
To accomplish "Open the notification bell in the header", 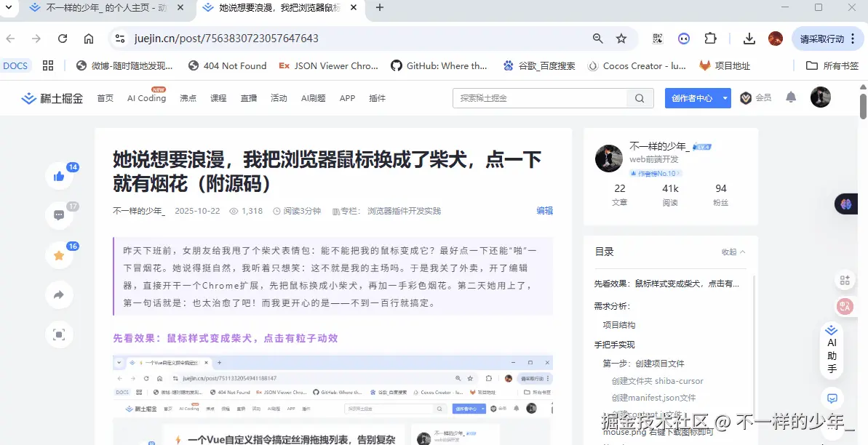I will click(x=791, y=97).
